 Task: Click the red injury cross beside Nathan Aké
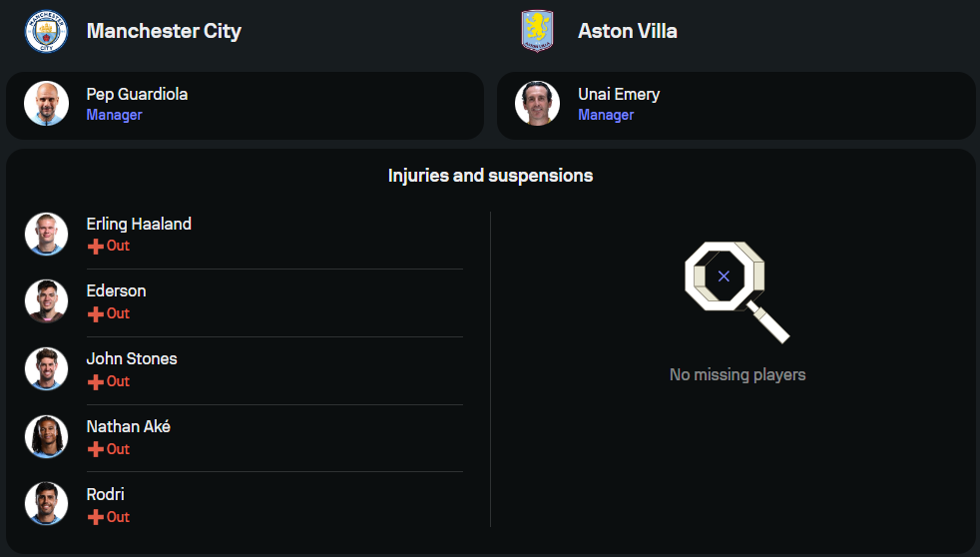[96, 449]
